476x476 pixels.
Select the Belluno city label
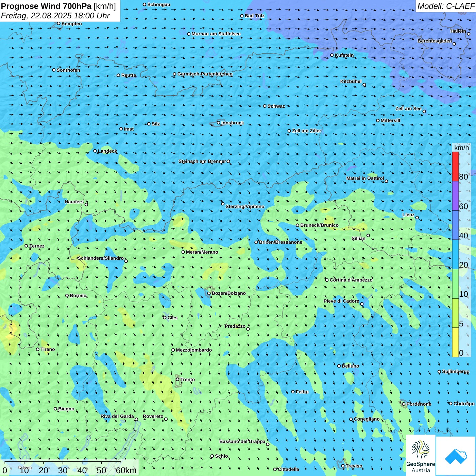[350, 366]
